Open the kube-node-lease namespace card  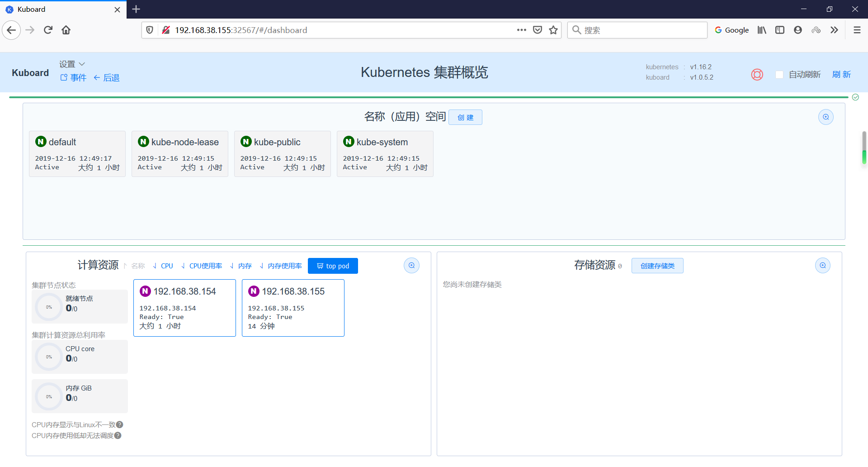pyautogui.click(x=180, y=154)
